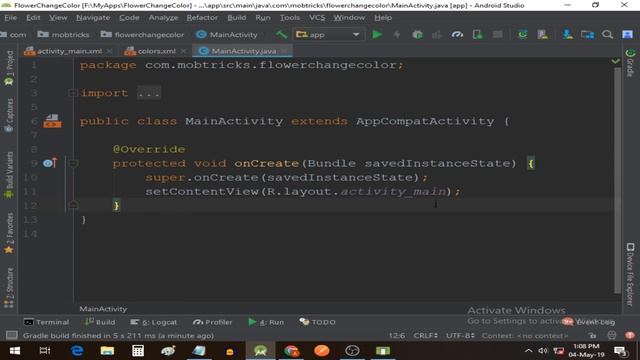Screen dimensions: 640x360
Task: Click the Stop square icon
Action: 497,35
